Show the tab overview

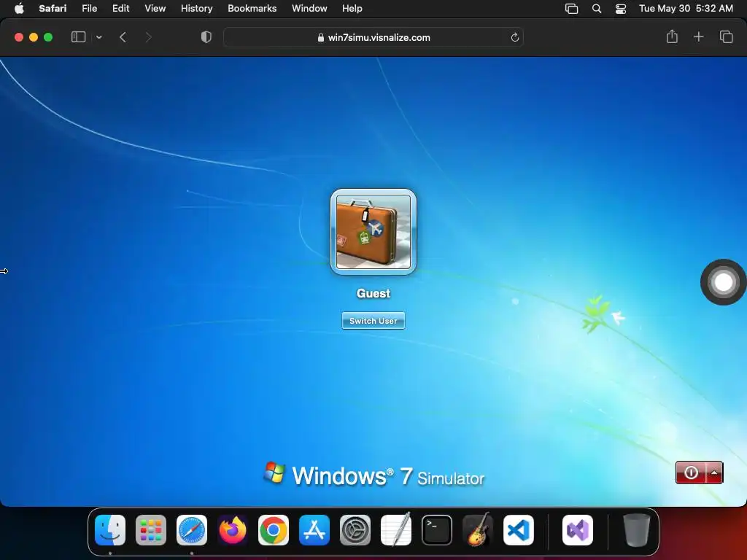point(726,36)
